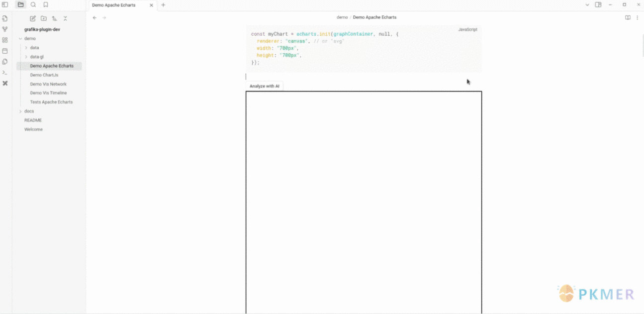Open the Demo Vis Network note

click(49, 84)
